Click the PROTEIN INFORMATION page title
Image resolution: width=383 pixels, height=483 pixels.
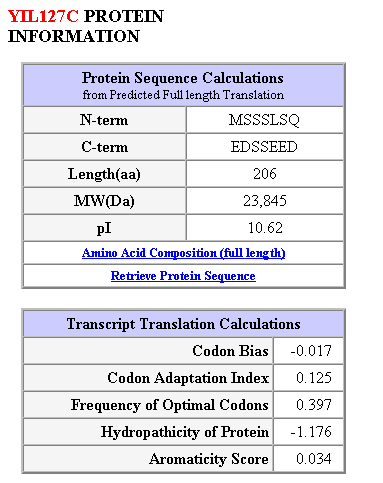tap(86, 26)
